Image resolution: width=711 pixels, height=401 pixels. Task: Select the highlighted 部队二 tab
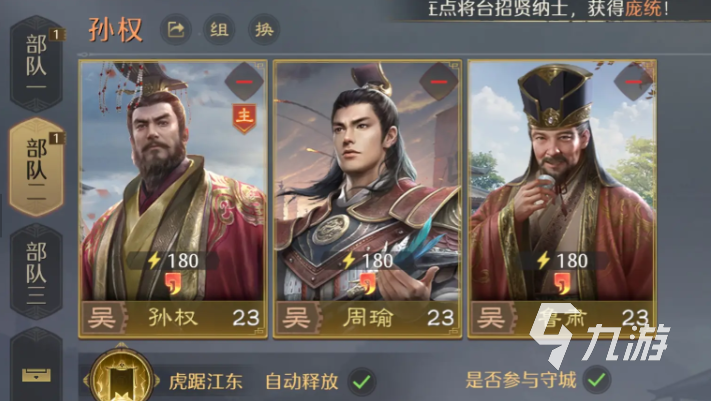pos(36,167)
